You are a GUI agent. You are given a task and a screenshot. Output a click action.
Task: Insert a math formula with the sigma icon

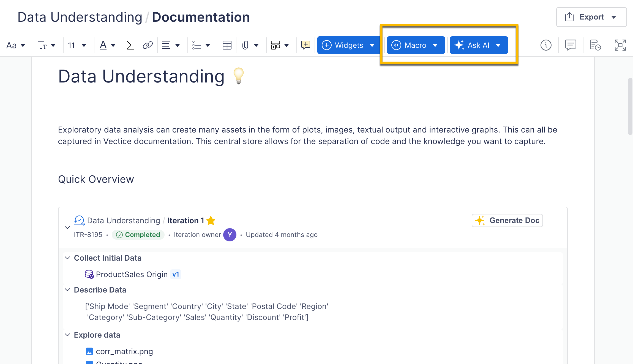(x=130, y=45)
